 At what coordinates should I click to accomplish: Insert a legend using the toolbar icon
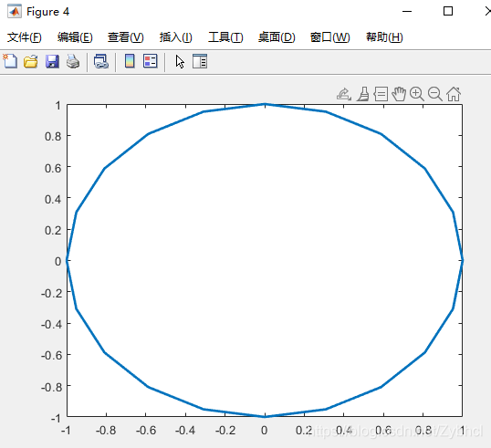pos(151,61)
